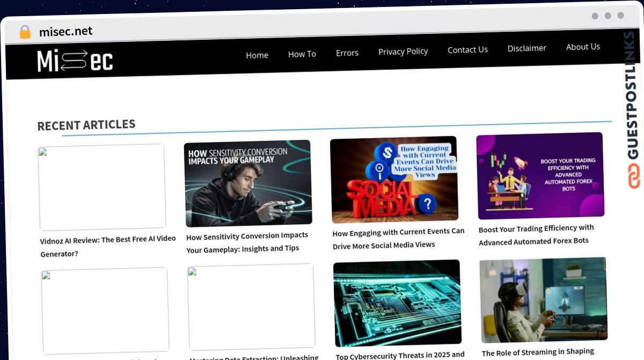
Task: Open the Privacy Policy page
Action: pyautogui.click(x=402, y=51)
